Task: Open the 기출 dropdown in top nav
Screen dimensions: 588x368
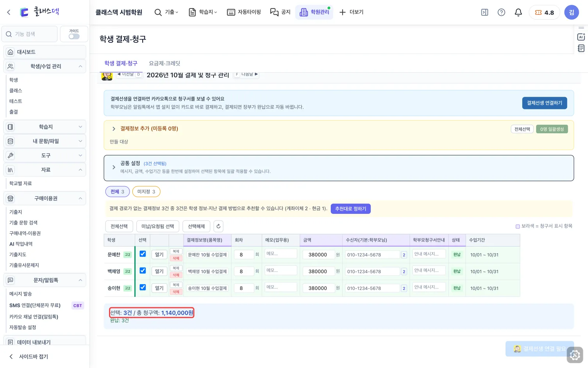Action: tap(166, 12)
